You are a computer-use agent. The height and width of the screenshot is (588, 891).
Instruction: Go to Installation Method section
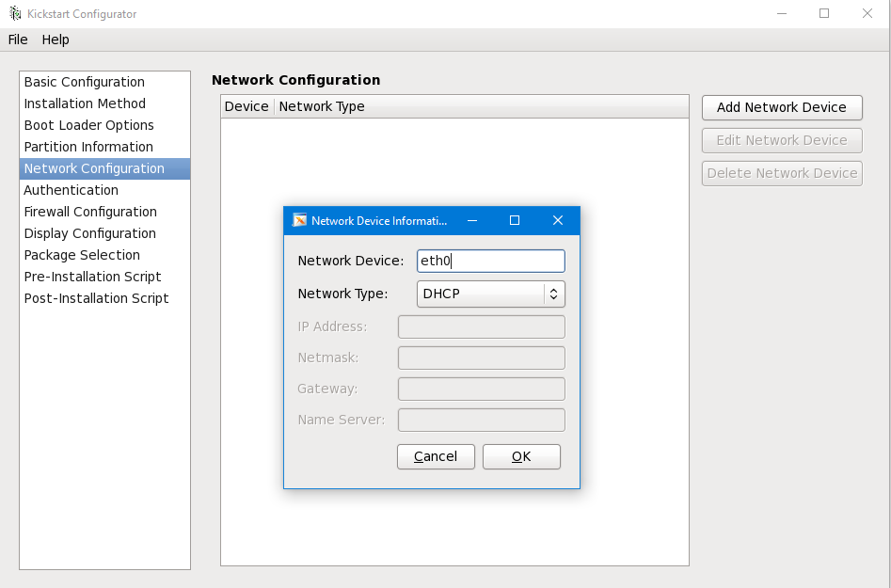coord(85,103)
